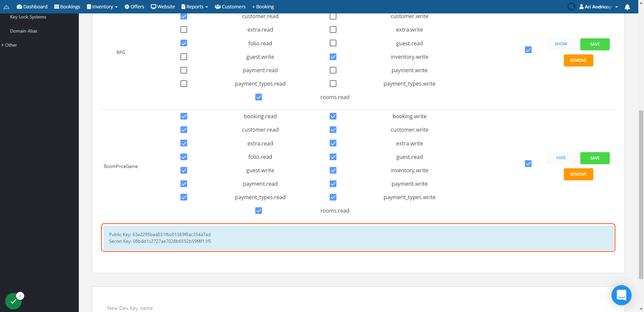Expand the Reports dropdown

click(195, 7)
